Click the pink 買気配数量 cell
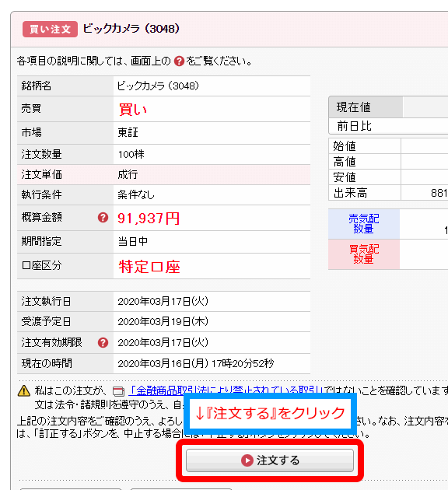 point(364,254)
